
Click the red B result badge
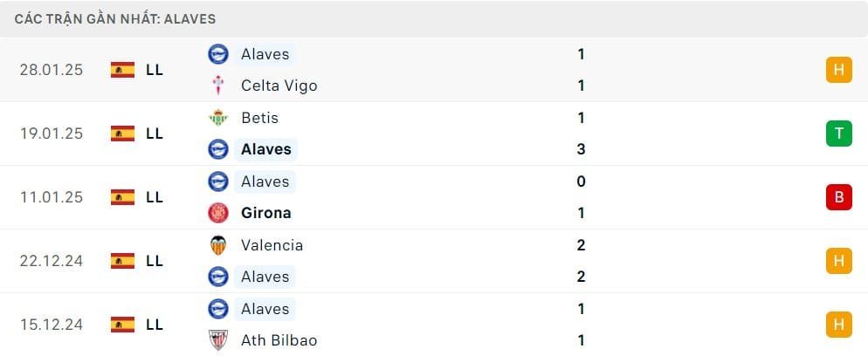(x=838, y=197)
